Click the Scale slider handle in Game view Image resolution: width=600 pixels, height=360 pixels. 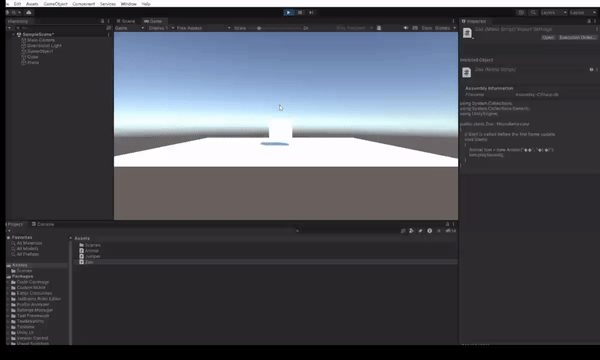tap(259, 28)
